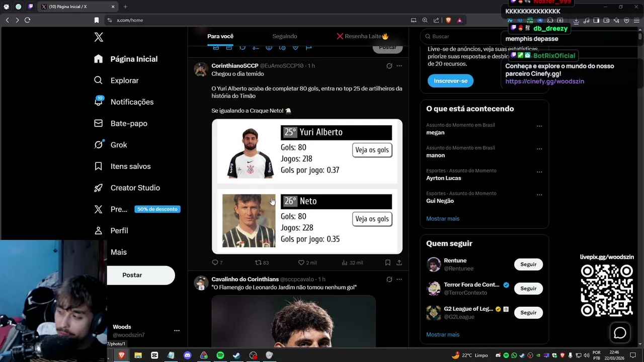Reload the current page
This screenshot has height=362, width=644.
[x=27, y=20]
